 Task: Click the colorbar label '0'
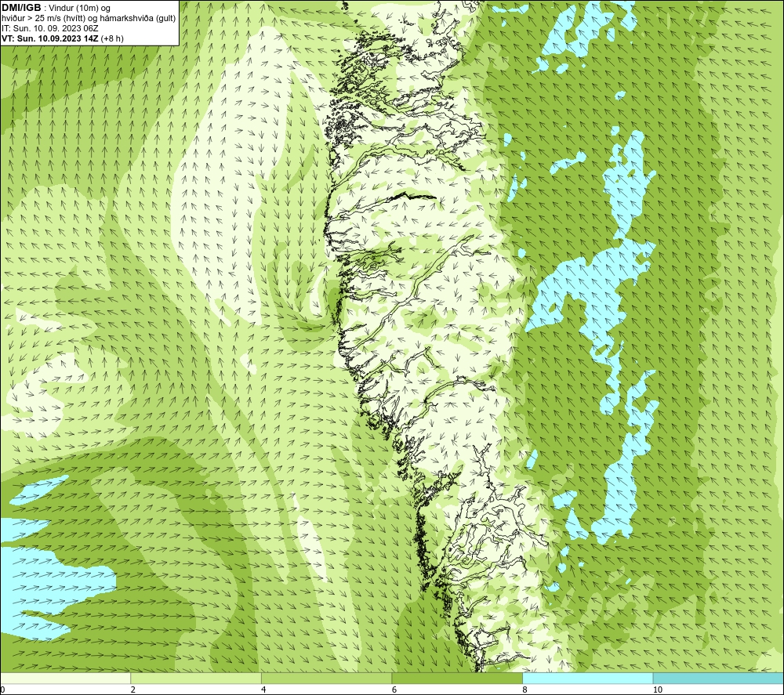[2, 690]
